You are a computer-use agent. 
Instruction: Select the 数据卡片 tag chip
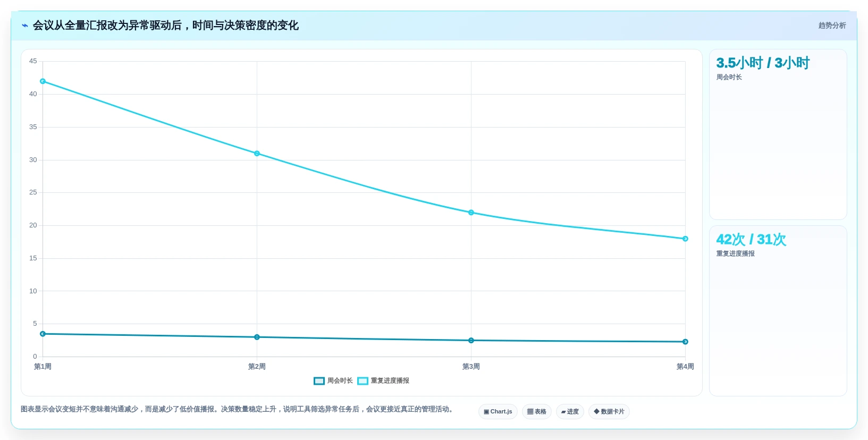[x=609, y=412]
